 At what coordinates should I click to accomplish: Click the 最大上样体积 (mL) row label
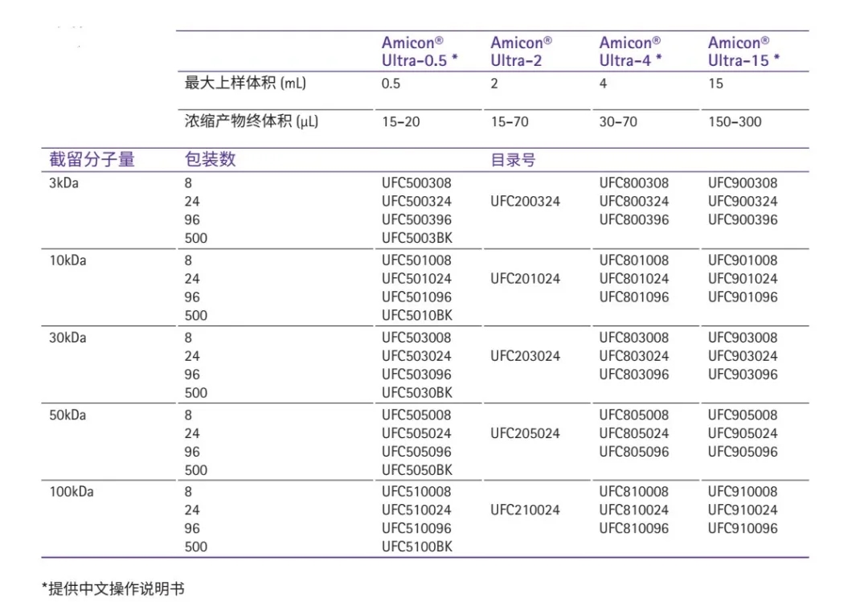pos(245,84)
